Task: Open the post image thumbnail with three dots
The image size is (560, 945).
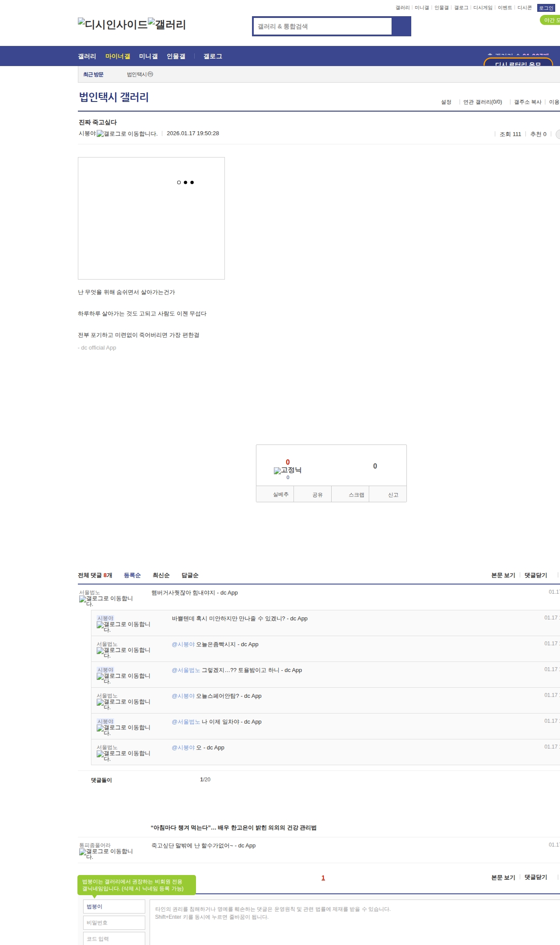Action: [151, 218]
